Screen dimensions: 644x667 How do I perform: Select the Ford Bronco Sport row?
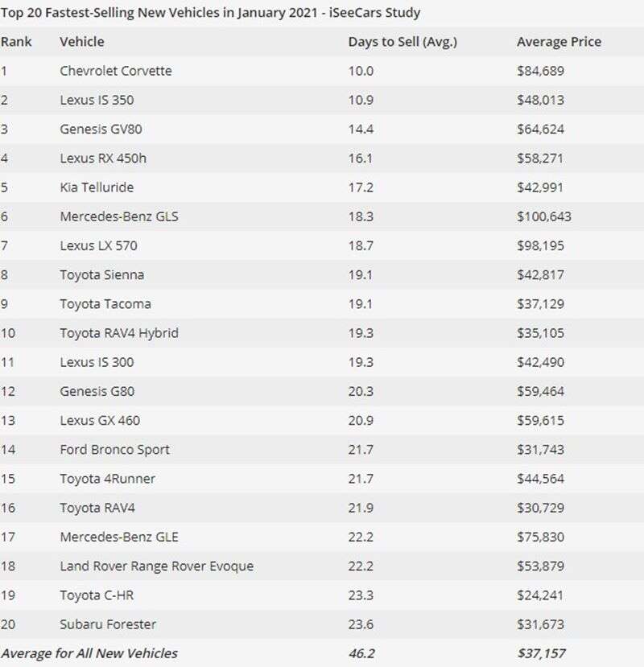point(115,449)
